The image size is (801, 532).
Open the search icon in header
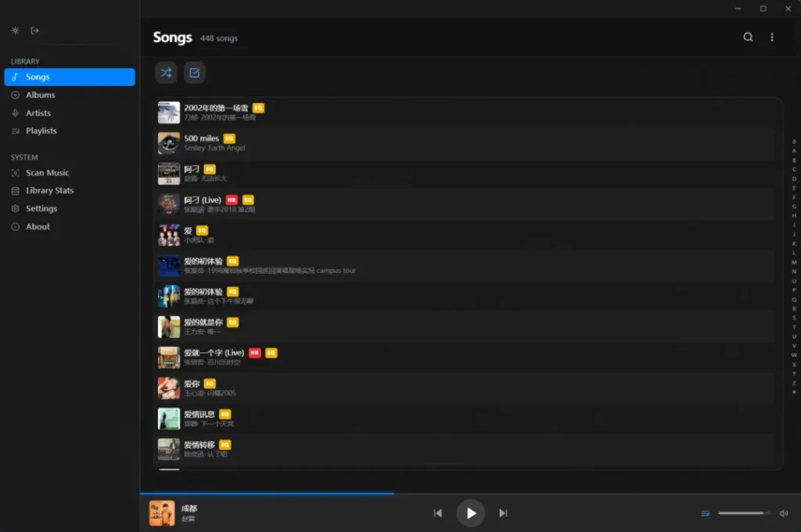(748, 37)
